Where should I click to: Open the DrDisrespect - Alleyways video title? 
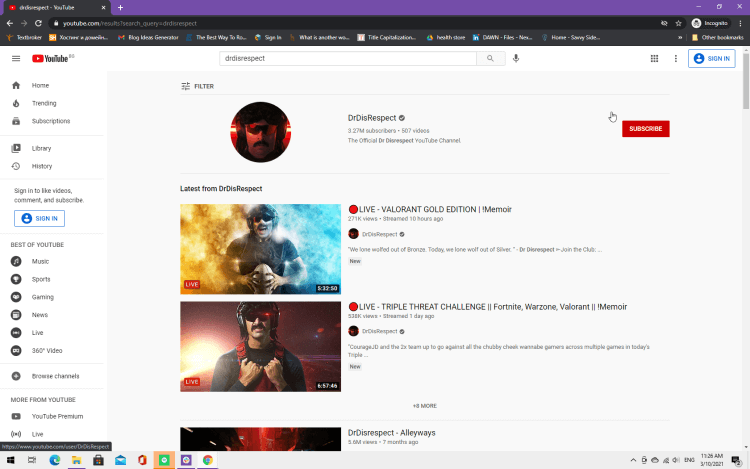pos(391,433)
